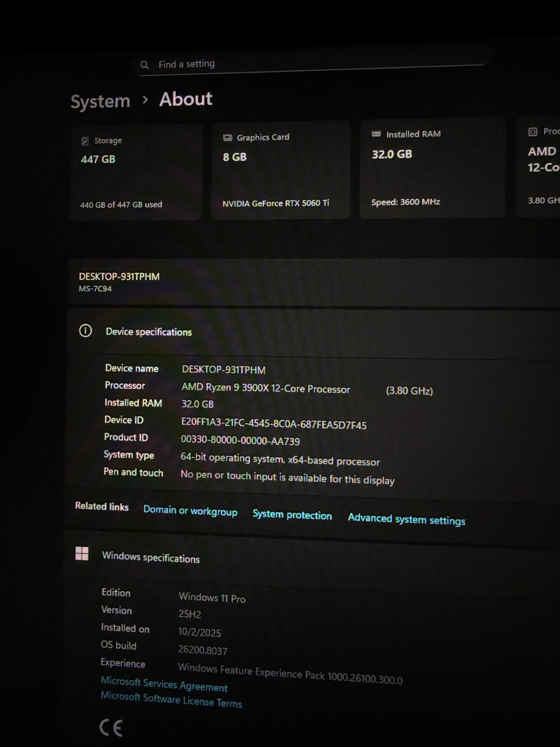The image size is (560, 747).
Task: Click the MS-7C94 model text
Action: [95, 289]
